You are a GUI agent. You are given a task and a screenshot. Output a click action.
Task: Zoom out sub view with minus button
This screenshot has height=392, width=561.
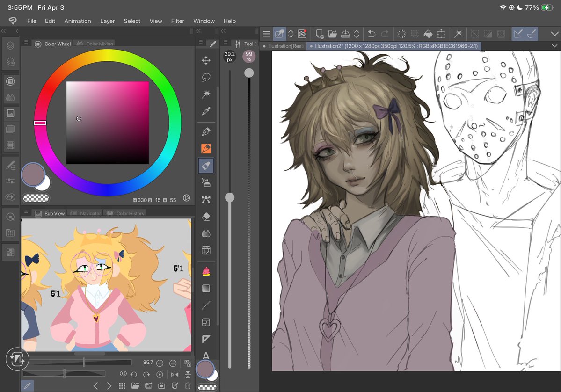tap(160, 363)
